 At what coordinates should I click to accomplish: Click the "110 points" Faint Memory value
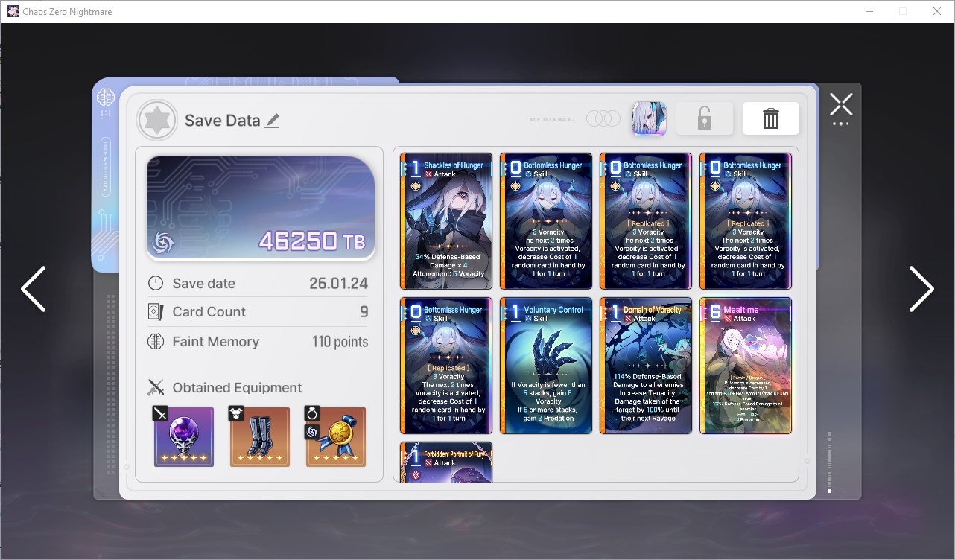click(340, 342)
